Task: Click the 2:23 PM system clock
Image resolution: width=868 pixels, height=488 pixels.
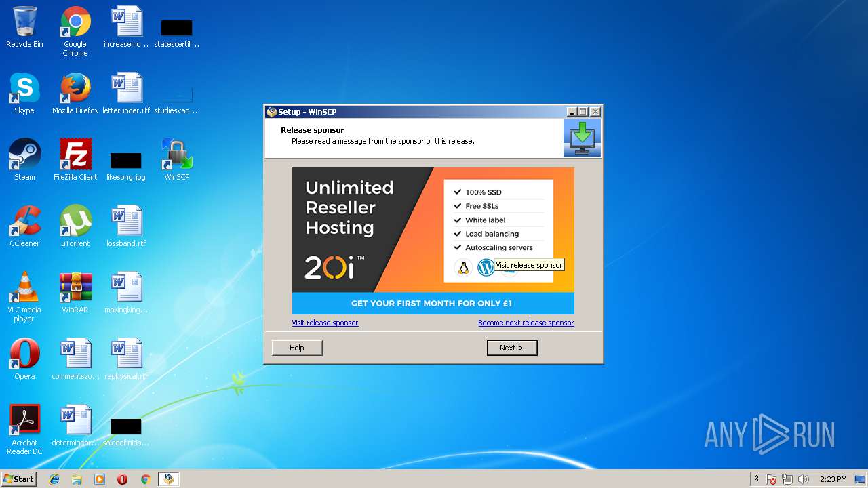Action: coord(833,479)
